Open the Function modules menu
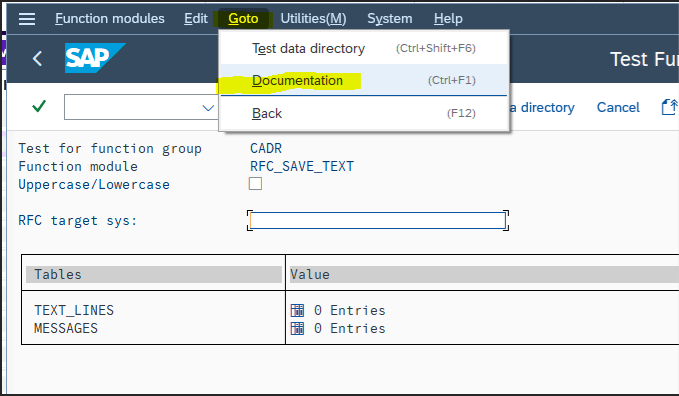Image resolution: width=679 pixels, height=396 pixels. 110,19
